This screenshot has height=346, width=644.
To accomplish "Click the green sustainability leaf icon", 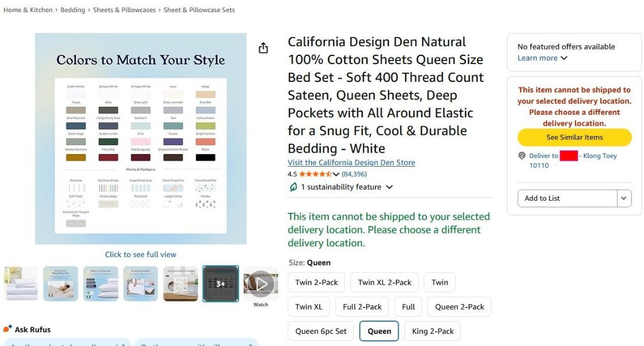I will (x=293, y=187).
